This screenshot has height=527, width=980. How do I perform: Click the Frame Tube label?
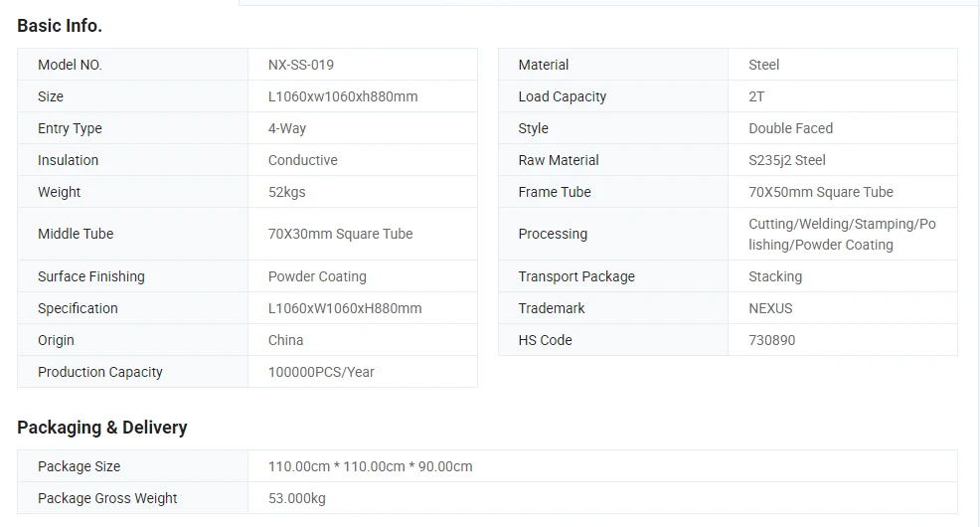tap(555, 193)
